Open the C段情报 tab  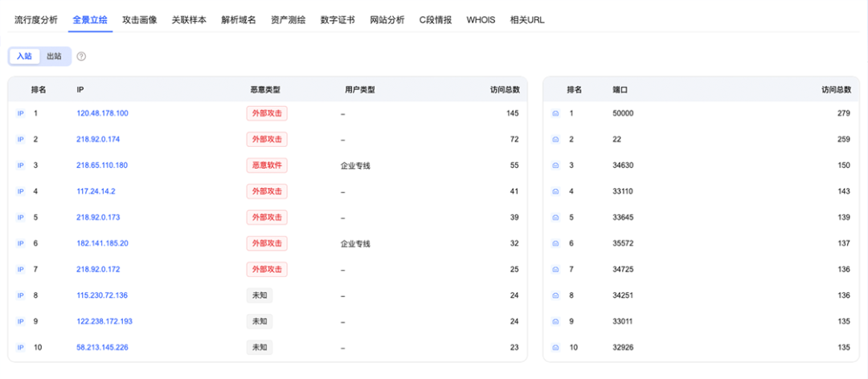click(x=436, y=20)
